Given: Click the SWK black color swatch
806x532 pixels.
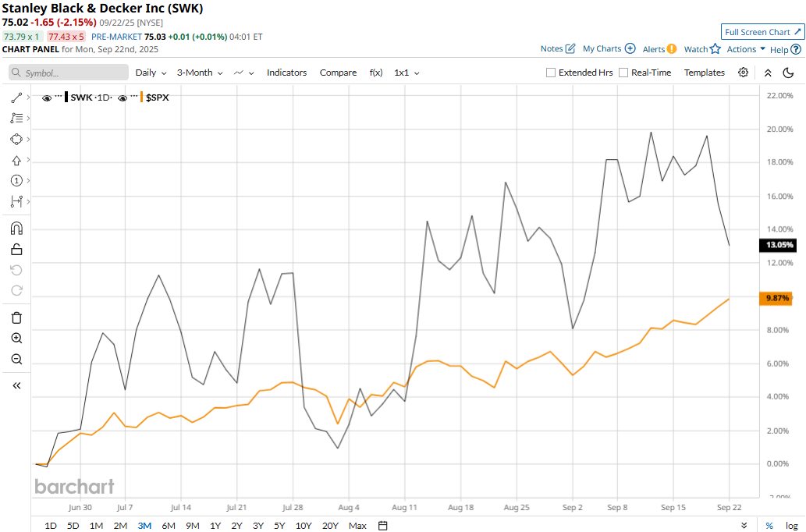Looking at the screenshot, I should (66, 98).
